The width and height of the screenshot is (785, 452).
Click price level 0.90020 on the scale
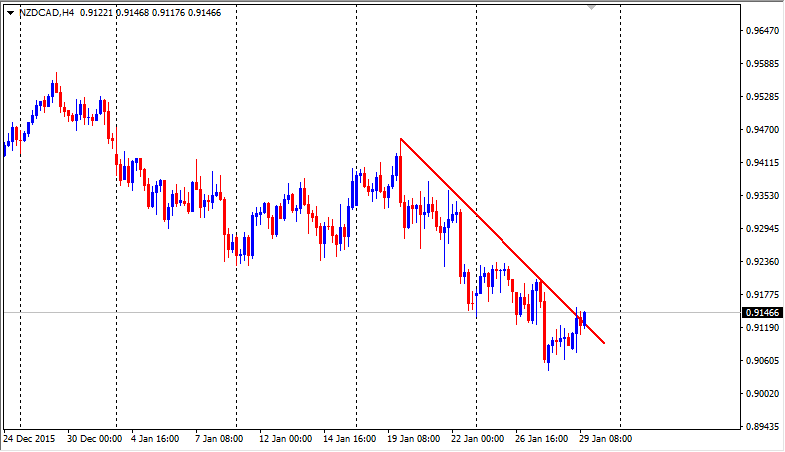(762, 393)
